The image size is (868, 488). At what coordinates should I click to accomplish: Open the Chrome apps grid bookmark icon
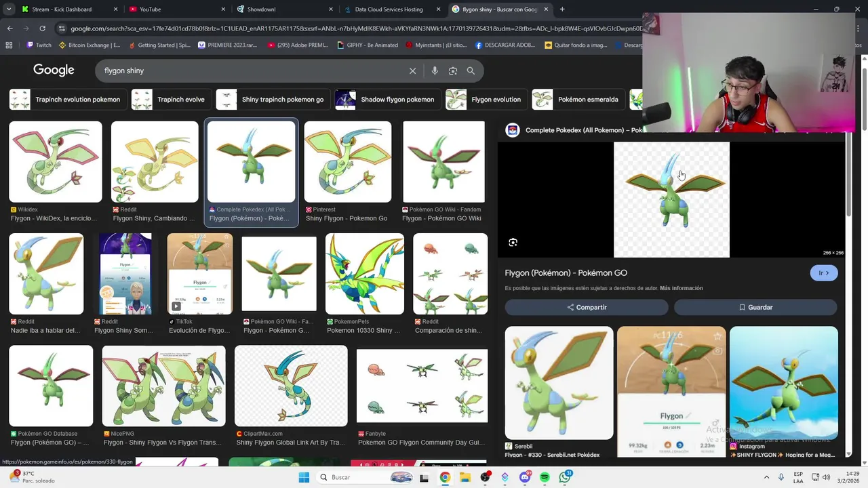tap(9, 45)
